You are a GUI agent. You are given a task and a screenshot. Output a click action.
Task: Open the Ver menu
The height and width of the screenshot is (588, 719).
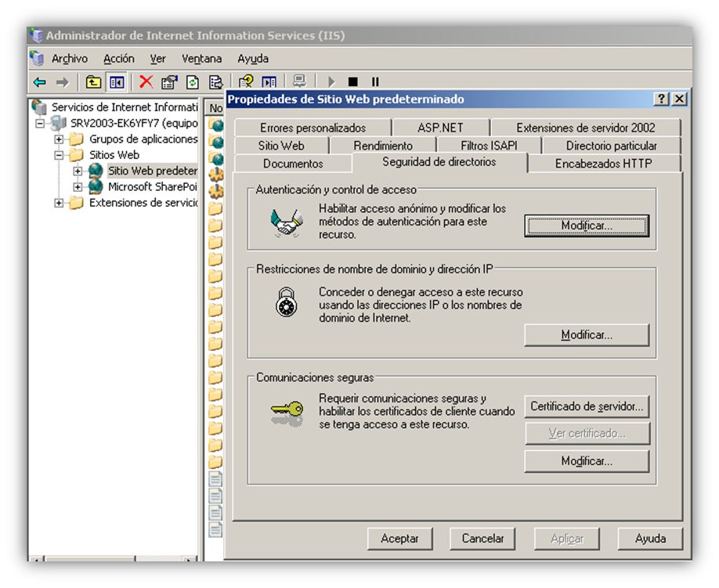point(157,59)
